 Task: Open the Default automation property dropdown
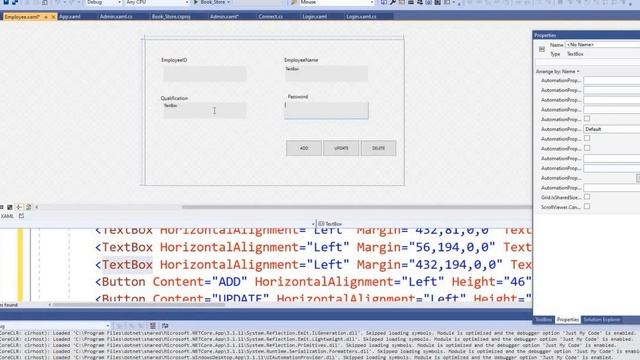611,129
